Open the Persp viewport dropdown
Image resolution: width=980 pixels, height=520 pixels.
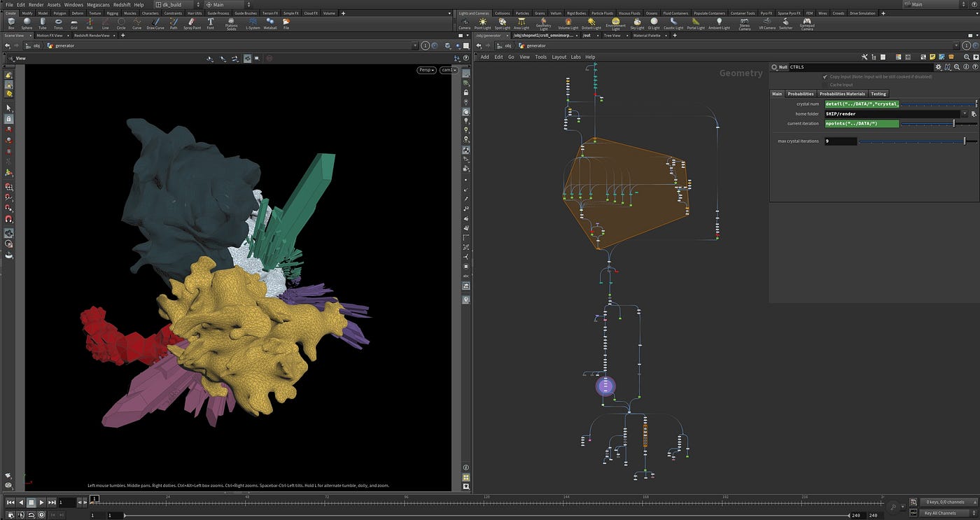(426, 70)
